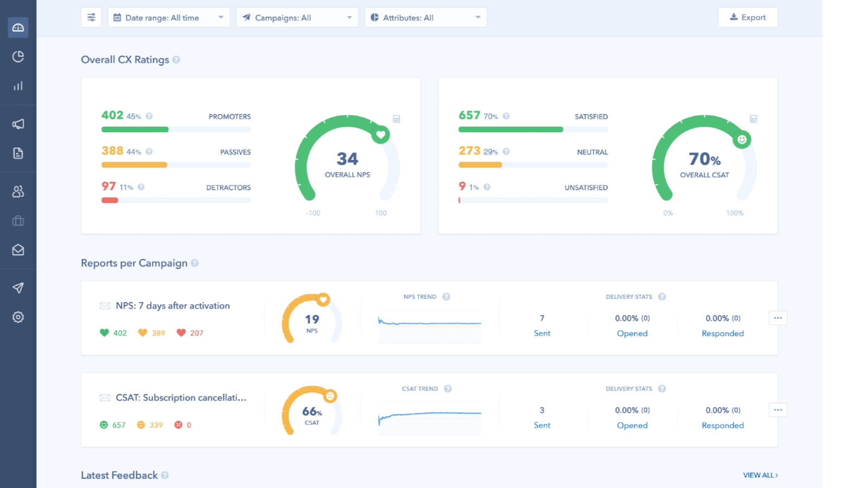Viewport: 868px width, 488px height.
Task: Open the megaphone campaigns icon
Action: coord(18,124)
